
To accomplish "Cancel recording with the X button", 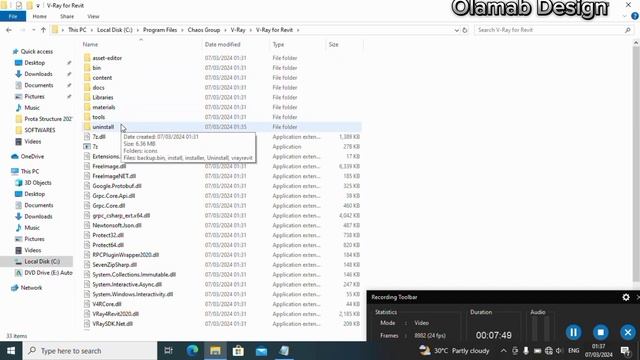I will coord(628,332).
